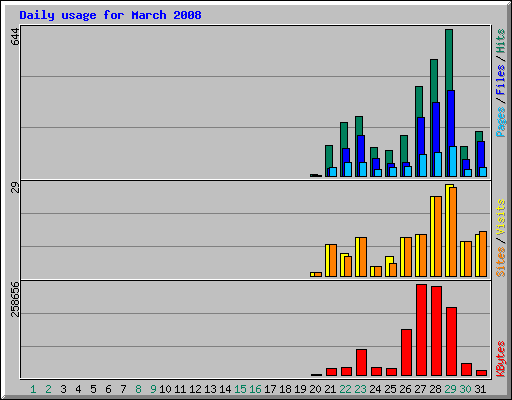Click the red KBytes bar for day 23
Viewport: 512px width, 400px height.
pos(361,363)
